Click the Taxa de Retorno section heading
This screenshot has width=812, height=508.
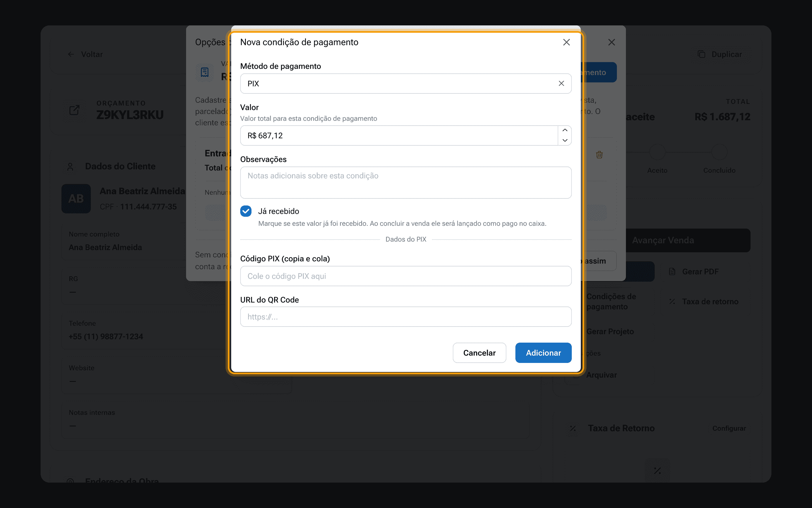[x=621, y=428]
